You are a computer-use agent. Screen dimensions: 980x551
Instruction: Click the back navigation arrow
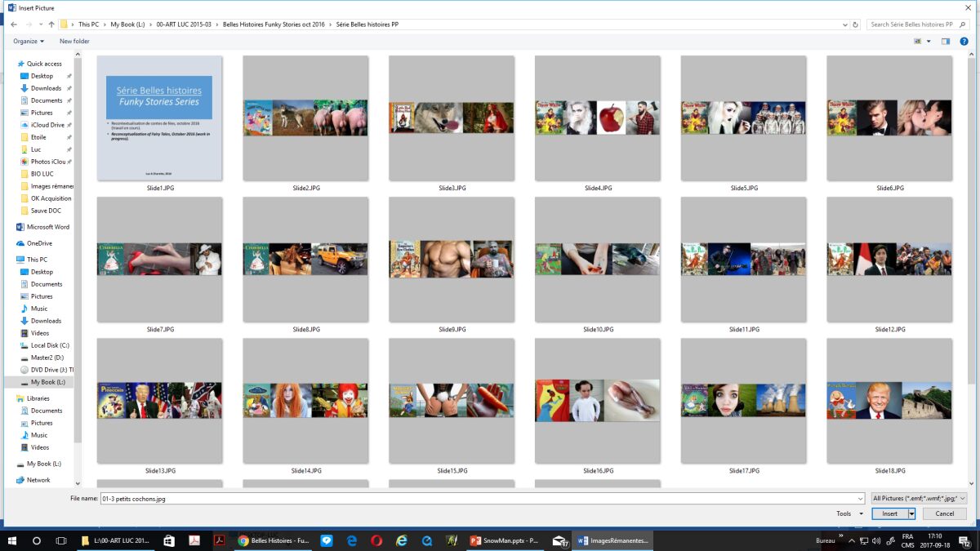pos(13,24)
